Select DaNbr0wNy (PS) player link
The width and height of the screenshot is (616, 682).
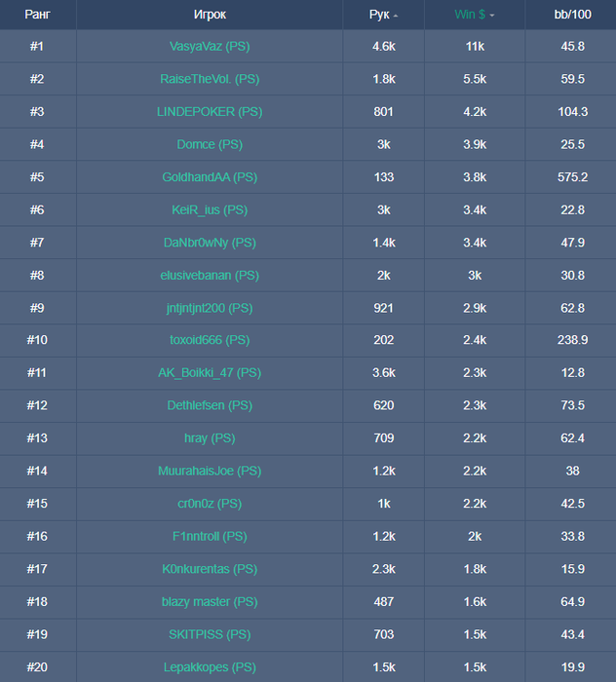pos(210,243)
